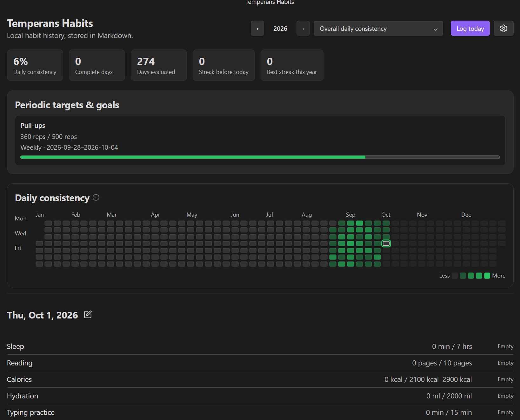Click 0 kcal / 2100 kcal–2900 kcal value
Viewport: 520px width, 420px height.
tap(428, 379)
